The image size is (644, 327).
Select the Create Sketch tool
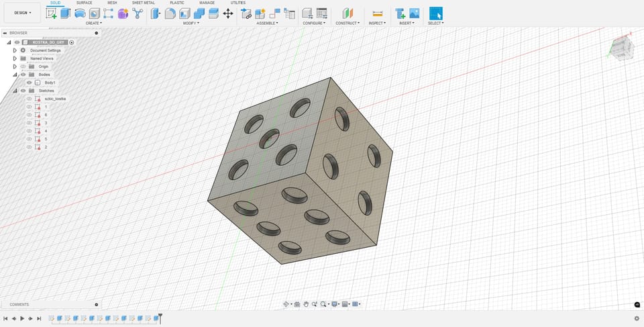[x=52, y=13]
